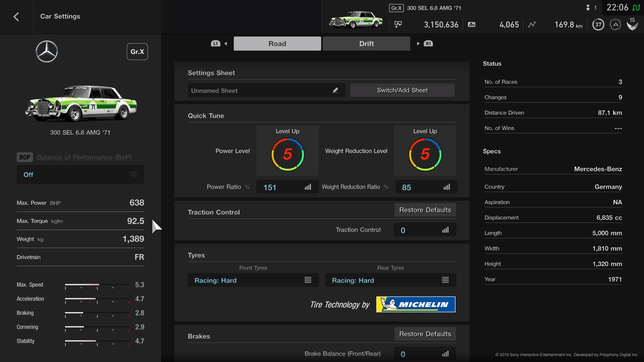Click the Year 1971 spec row
The image size is (644, 362).
pos(553,279)
